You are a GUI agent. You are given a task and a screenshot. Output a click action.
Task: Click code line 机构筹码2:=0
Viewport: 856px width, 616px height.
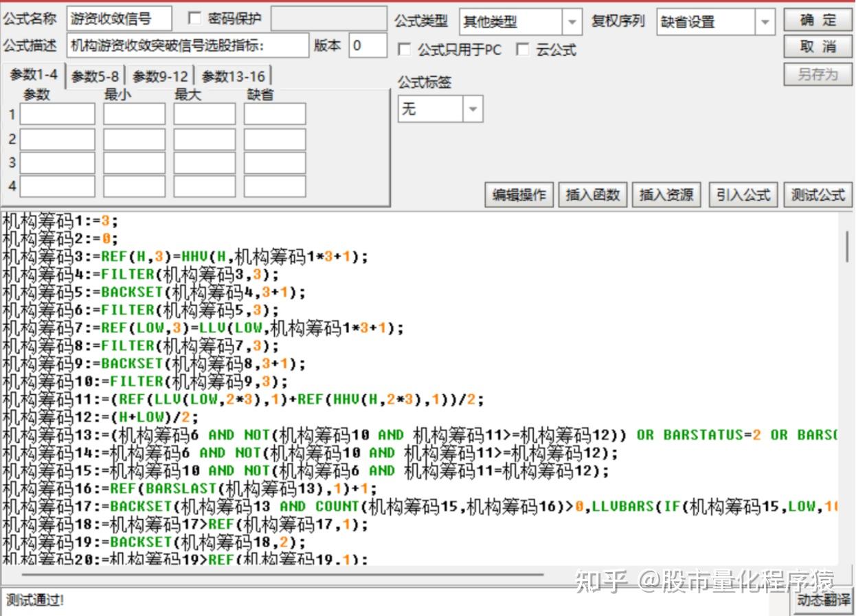point(60,239)
